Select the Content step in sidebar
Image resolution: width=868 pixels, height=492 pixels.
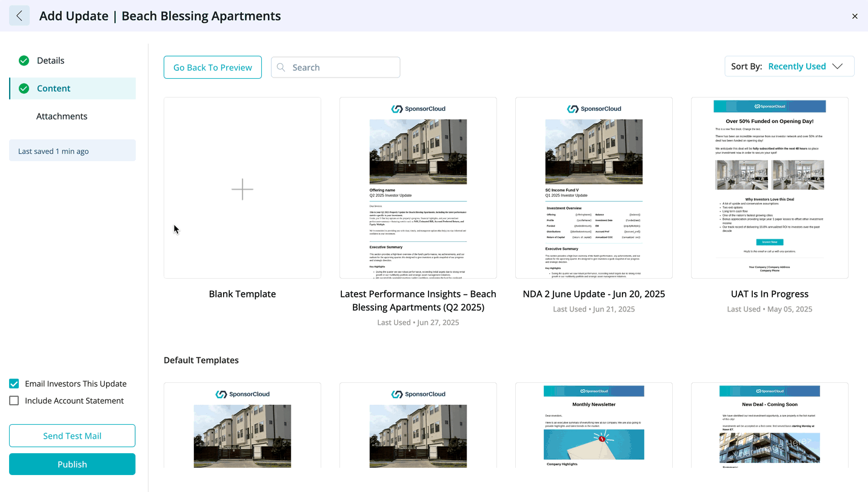[54, 88]
